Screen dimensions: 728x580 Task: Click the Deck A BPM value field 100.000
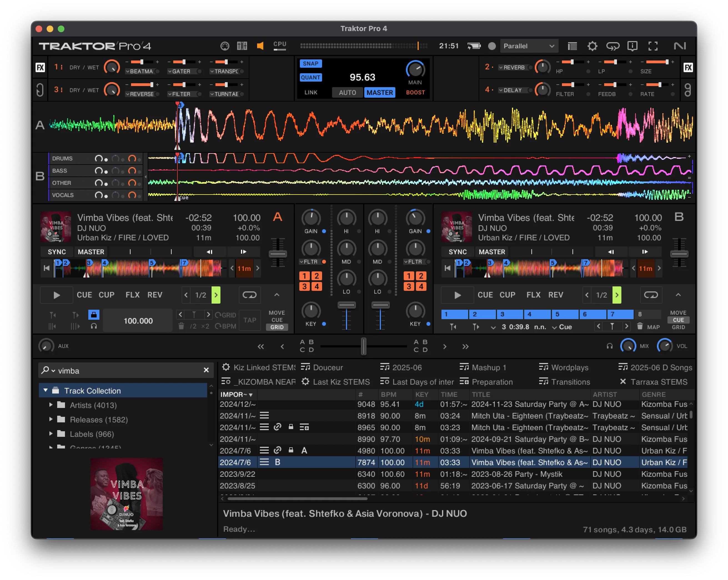point(138,321)
